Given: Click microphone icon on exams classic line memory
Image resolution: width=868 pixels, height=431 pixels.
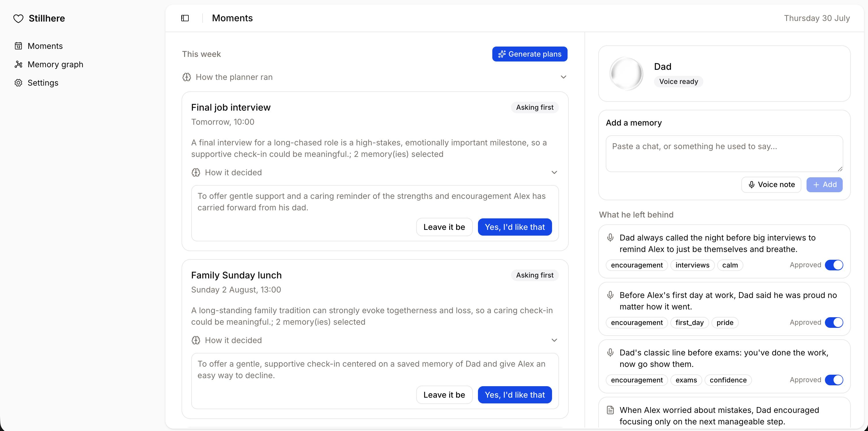Looking at the screenshot, I should point(610,353).
